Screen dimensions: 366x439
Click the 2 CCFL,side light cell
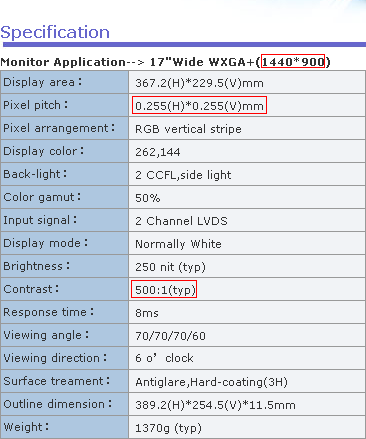[x=247, y=175]
